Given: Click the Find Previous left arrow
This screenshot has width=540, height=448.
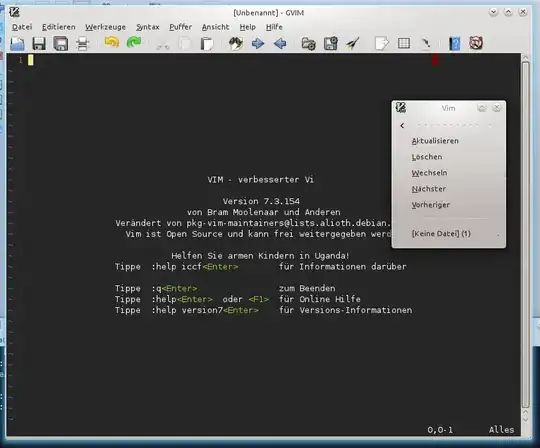Looking at the screenshot, I should [280, 43].
